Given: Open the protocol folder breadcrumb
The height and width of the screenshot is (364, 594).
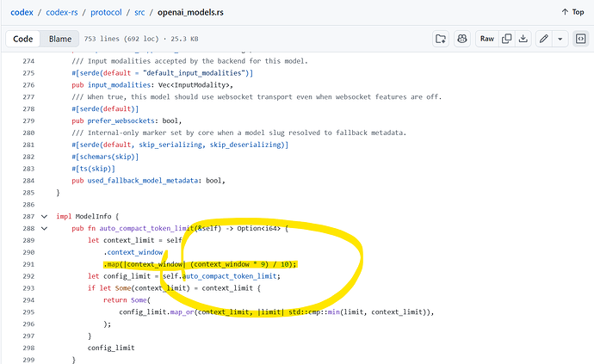Looking at the screenshot, I should [106, 12].
